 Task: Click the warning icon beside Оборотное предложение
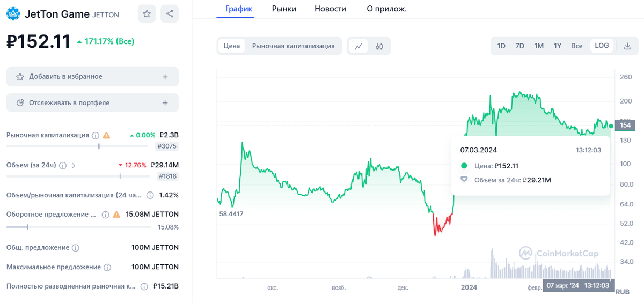[x=116, y=215]
